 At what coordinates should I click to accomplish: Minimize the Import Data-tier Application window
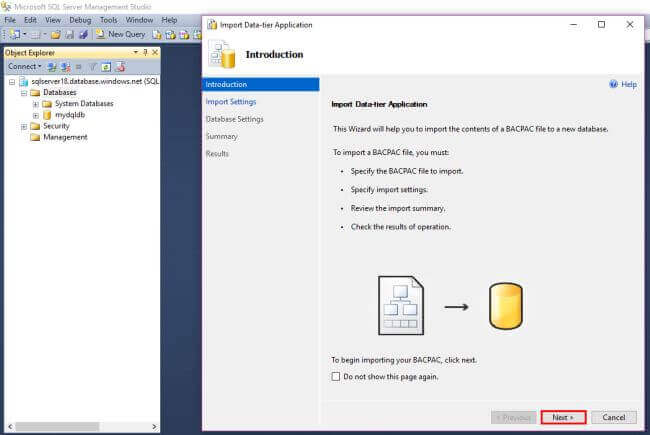click(x=573, y=24)
